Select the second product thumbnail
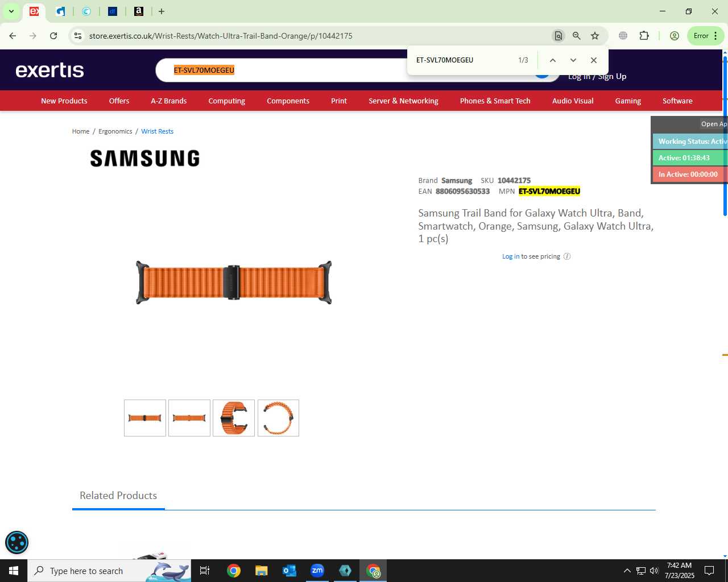Viewport: 728px width, 582px height. pos(189,418)
